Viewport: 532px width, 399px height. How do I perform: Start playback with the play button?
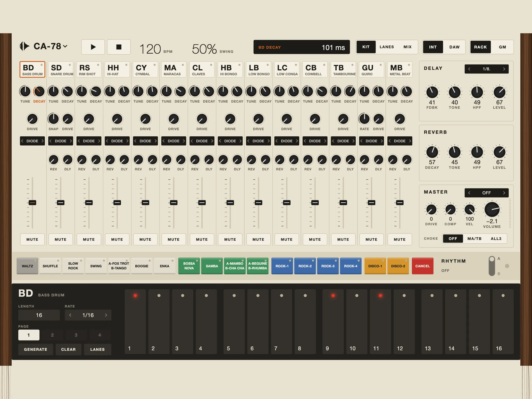tap(93, 47)
